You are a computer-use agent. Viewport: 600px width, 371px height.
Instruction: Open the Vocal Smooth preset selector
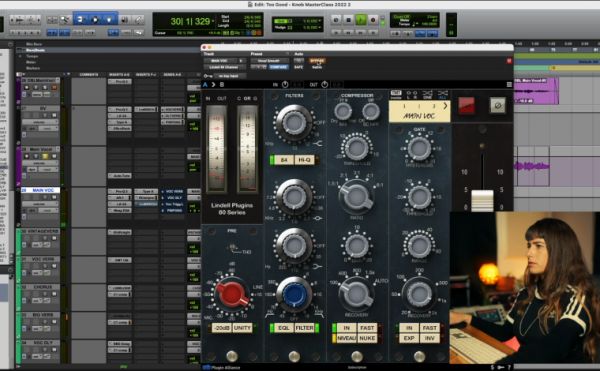click(270, 60)
